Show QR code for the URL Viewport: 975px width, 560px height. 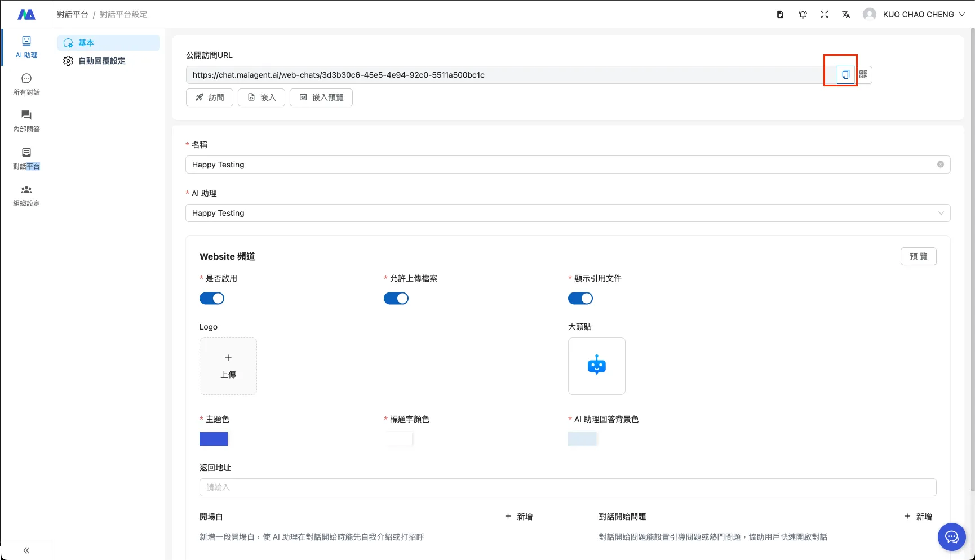[x=863, y=74]
